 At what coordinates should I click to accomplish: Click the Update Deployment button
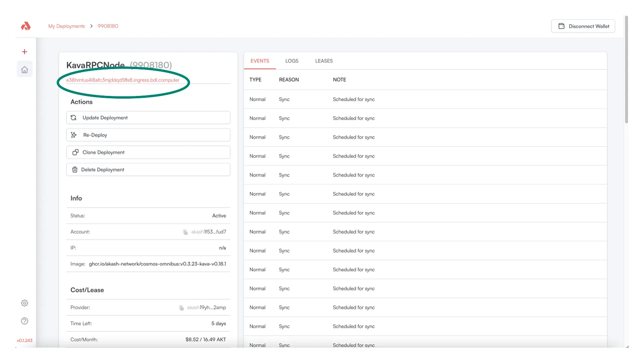(x=148, y=118)
